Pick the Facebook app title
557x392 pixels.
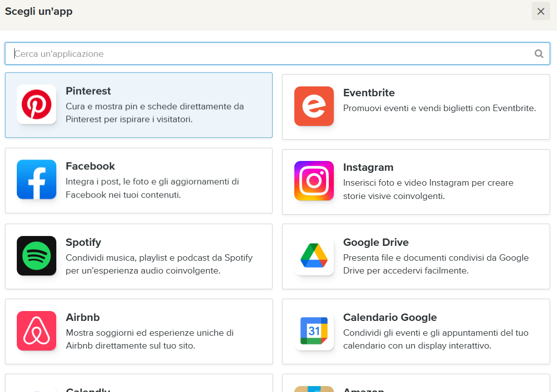point(90,166)
